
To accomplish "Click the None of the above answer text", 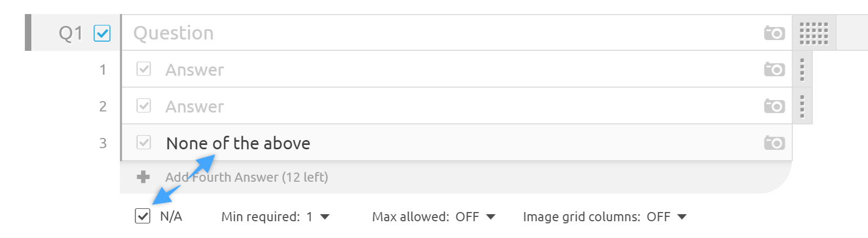I will pyautogui.click(x=238, y=143).
